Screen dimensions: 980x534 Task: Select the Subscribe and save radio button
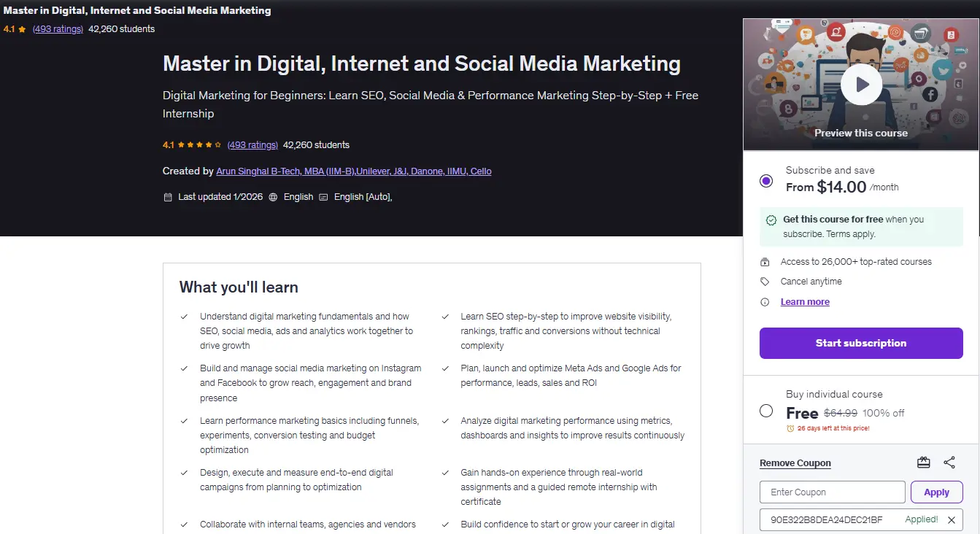[766, 181]
